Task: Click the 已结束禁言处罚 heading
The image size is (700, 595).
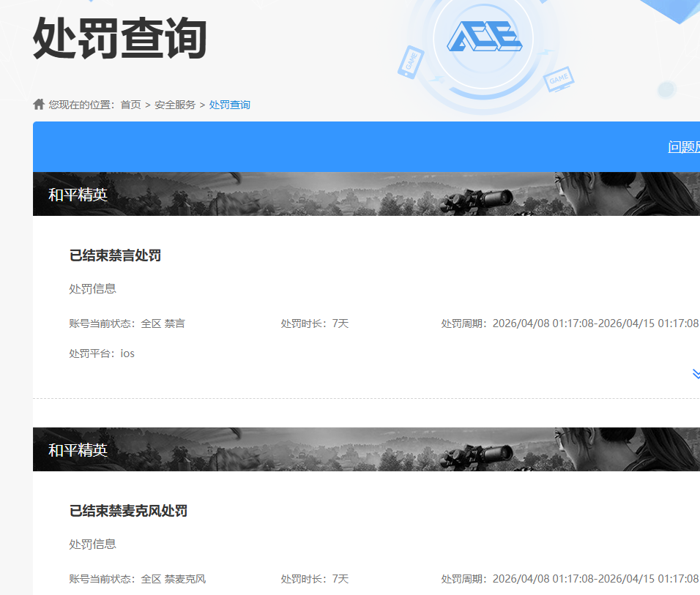Action: [x=115, y=255]
